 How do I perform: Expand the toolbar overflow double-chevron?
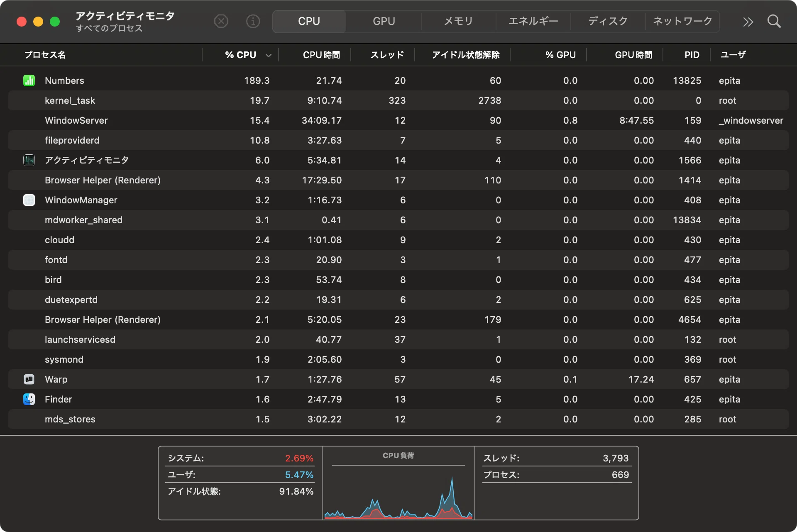(748, 22)
